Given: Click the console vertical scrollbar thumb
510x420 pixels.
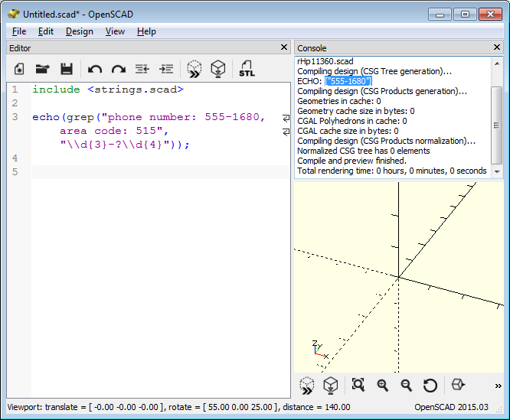Looking at the screenshot, I should tap(497, 125).
